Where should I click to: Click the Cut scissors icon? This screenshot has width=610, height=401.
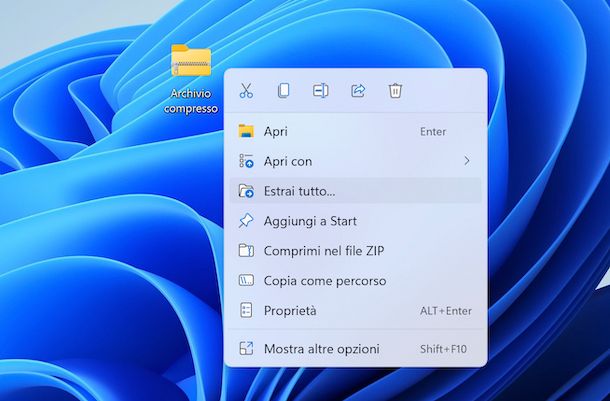coord(246,91)
